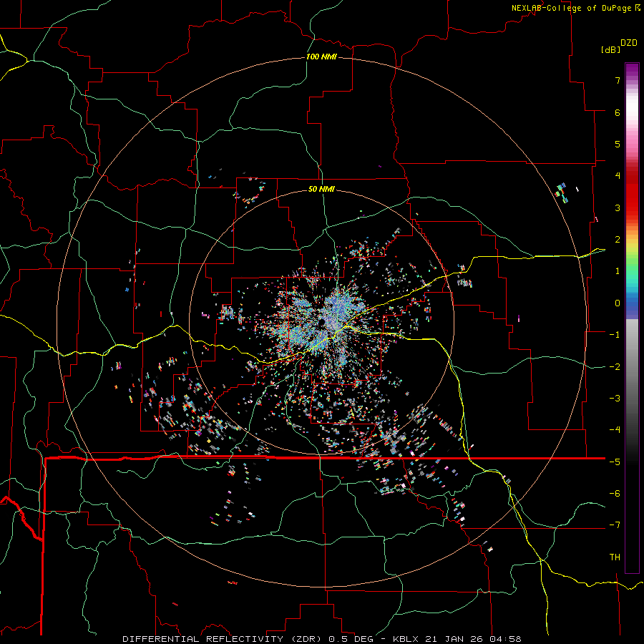Viewport: 644px width, 644px height.
Task: Click the '7' value on the color scale
Action: click(x=618, y=80)
